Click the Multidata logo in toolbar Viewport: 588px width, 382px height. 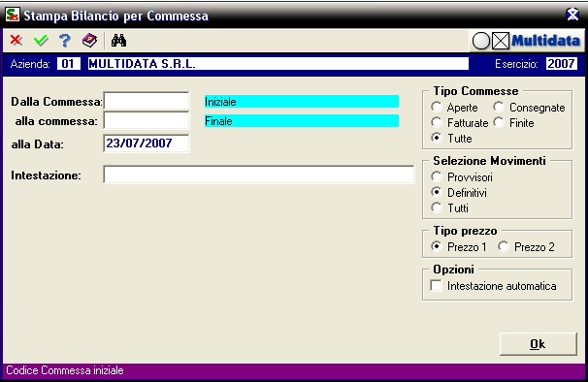(x=526, y=41)
